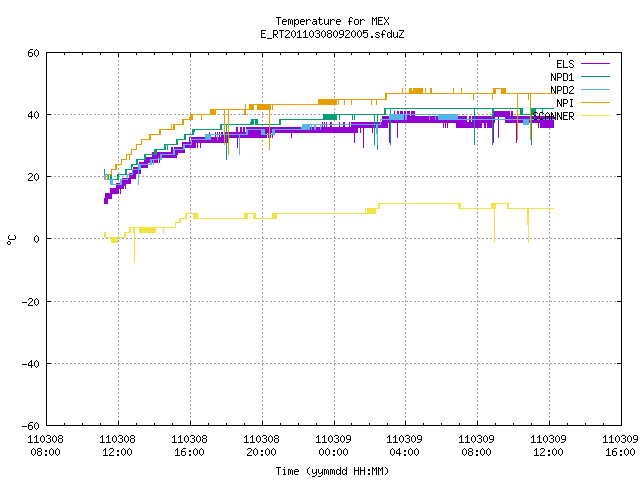Click the chart title 'Temperature for MEX'
This screenshot has width=640, height=480.
332,21
